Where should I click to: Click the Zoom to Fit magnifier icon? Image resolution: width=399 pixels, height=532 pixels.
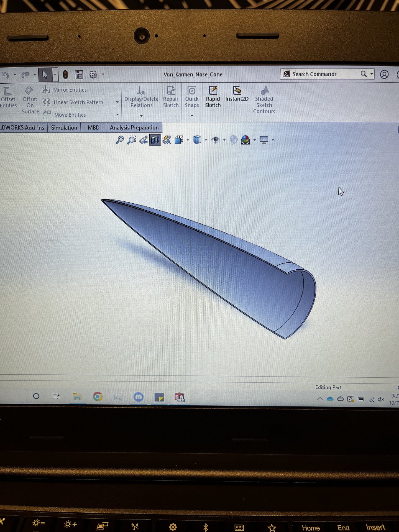[120, 140]
